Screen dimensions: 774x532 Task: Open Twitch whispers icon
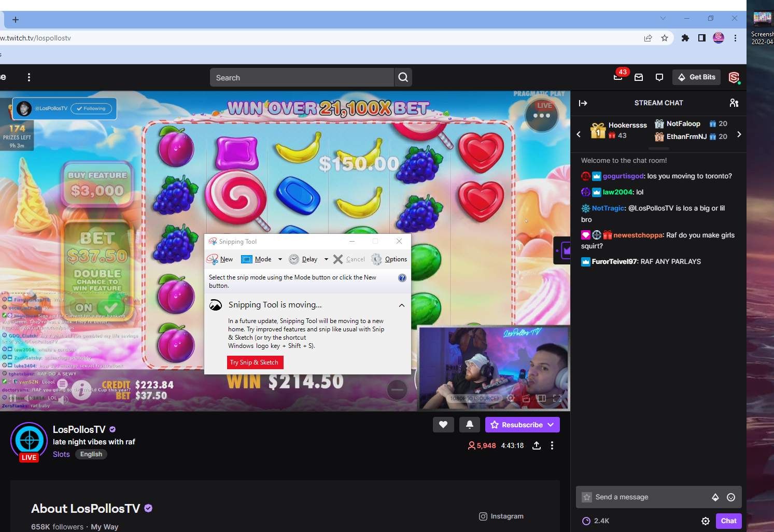point(659,77)
